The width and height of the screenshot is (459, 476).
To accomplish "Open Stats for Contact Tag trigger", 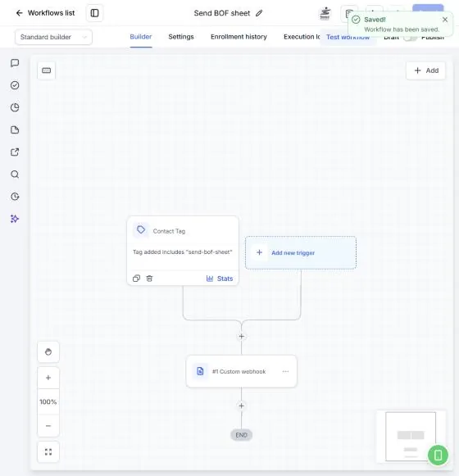I will point(220,279).
